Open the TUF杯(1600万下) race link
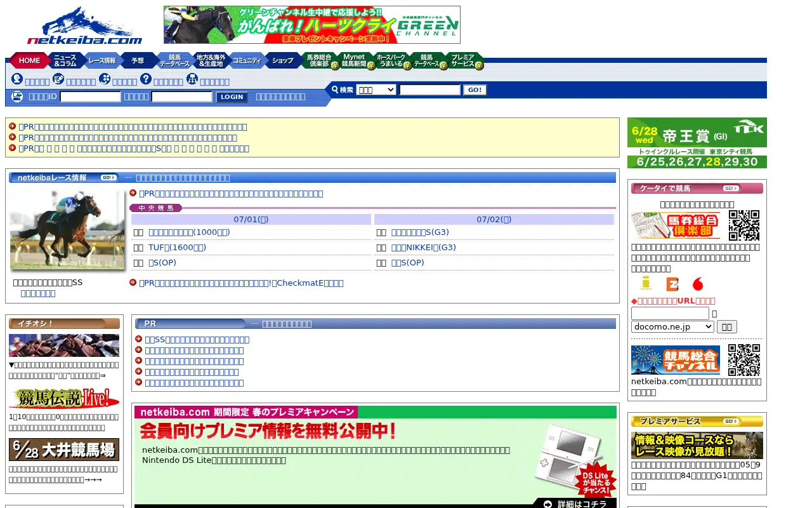The width and height of the screenshot is (812, 508). pos(177,248)
